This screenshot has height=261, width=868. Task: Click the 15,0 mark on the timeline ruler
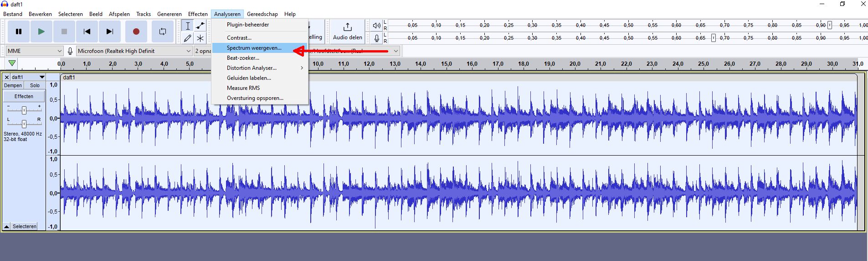[447, 64]
